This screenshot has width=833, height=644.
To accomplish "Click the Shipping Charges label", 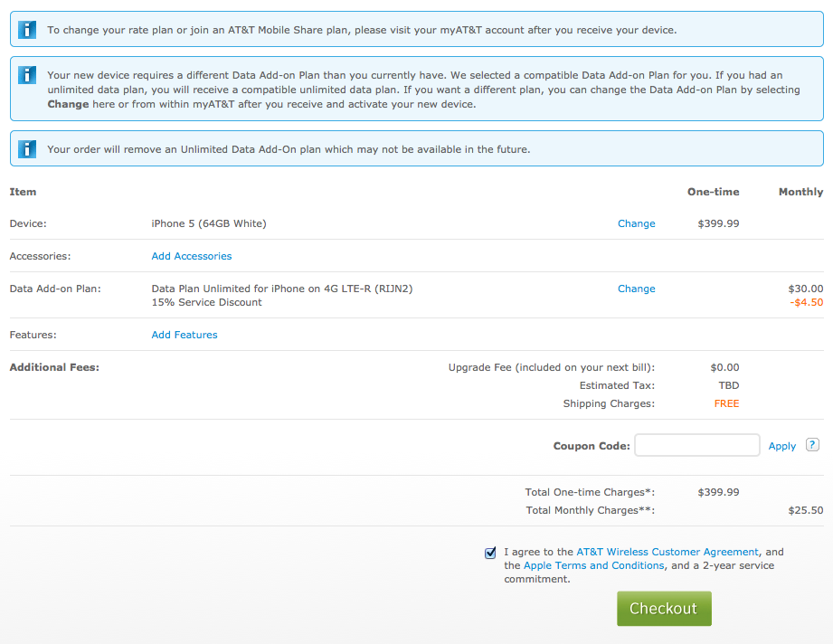I will click(x=609, y=403).
